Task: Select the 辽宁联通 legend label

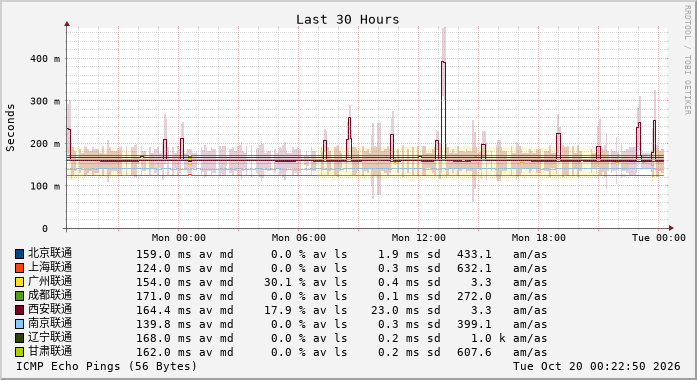Action: (50, 337)
